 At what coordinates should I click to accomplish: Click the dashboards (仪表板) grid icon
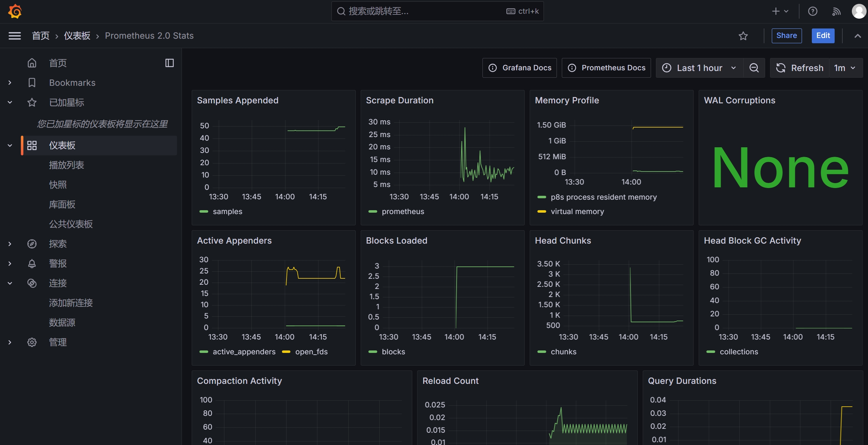coord(32,145)
